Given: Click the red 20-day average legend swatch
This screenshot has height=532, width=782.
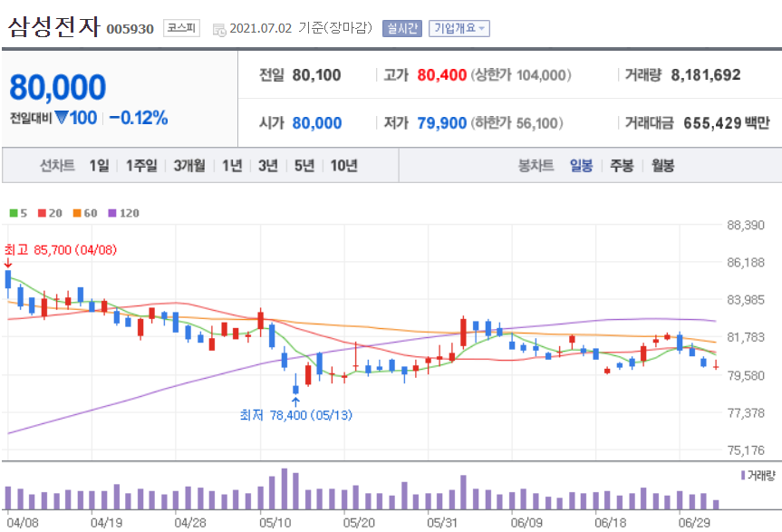Looking at the screenshot, I should [42, 213].
